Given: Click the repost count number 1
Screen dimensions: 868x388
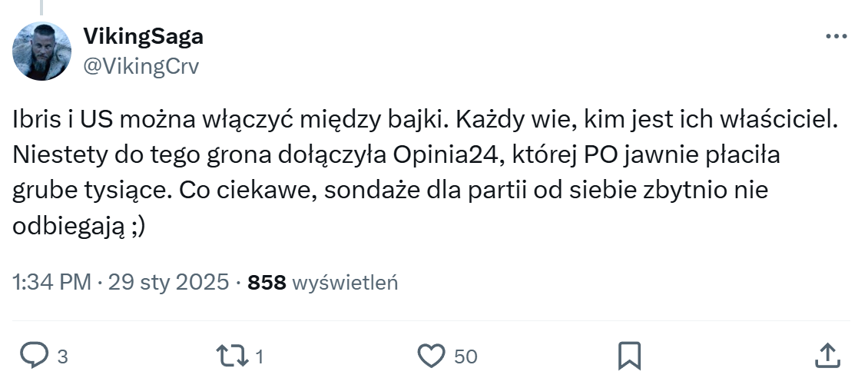Looking at the screenshot, I should coord(260,357).
